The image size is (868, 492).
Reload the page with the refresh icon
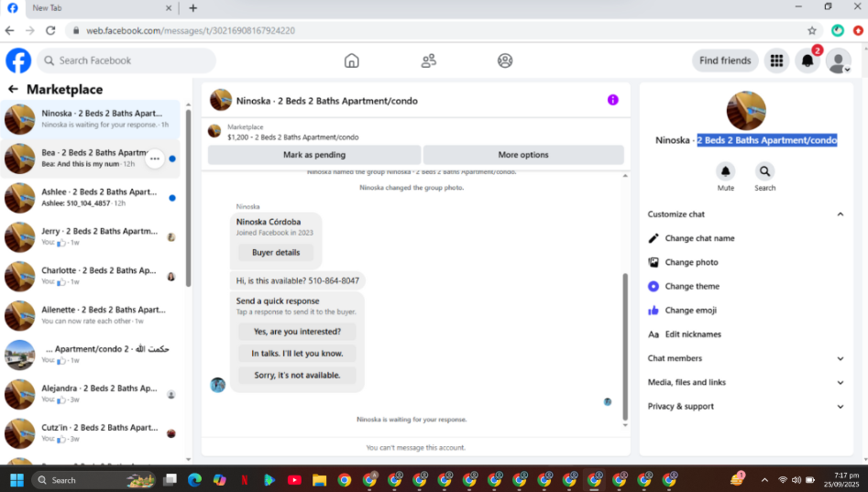(x=50, y=30)
